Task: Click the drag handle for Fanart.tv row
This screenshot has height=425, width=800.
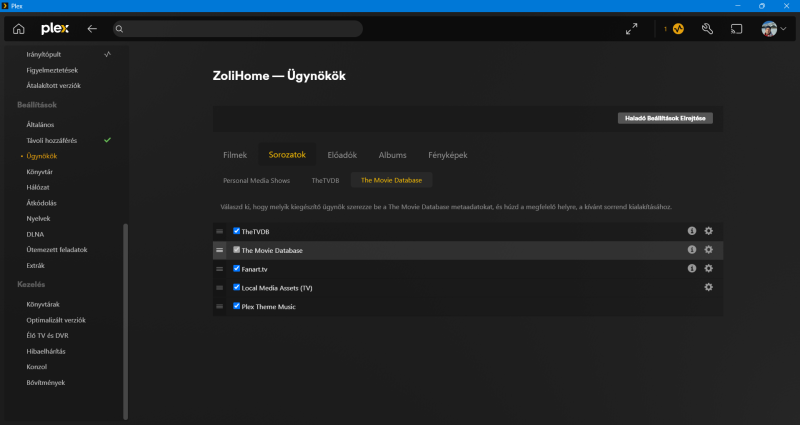Action: point(219,269)
